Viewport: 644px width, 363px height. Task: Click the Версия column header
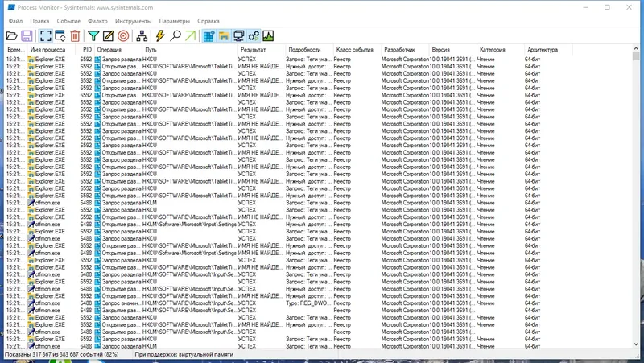[452, 50]
